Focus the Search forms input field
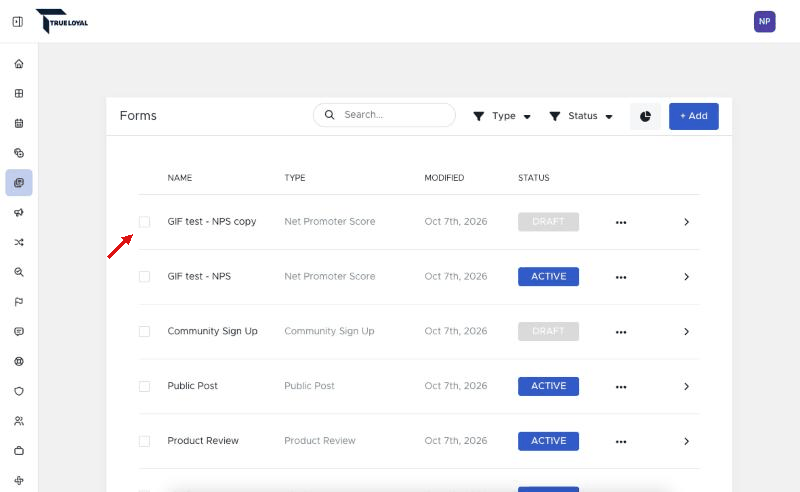The height and width of the screenshot is (492, 800). tap(384, 115)
